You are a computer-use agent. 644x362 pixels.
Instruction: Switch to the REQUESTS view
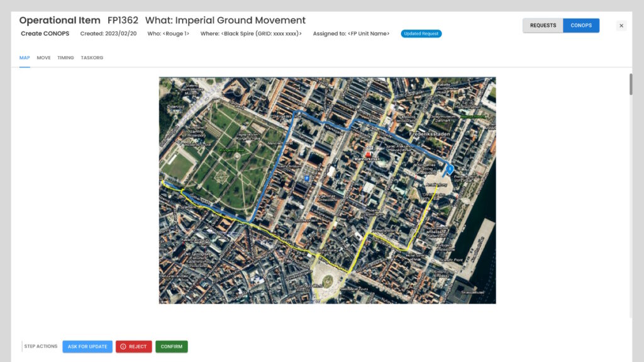click(x=543, y=26)
